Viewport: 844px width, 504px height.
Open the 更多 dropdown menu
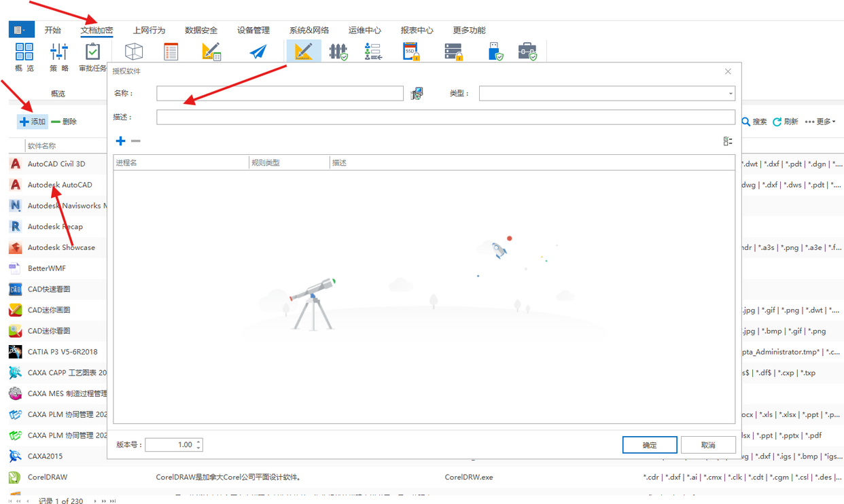[820, 122]
